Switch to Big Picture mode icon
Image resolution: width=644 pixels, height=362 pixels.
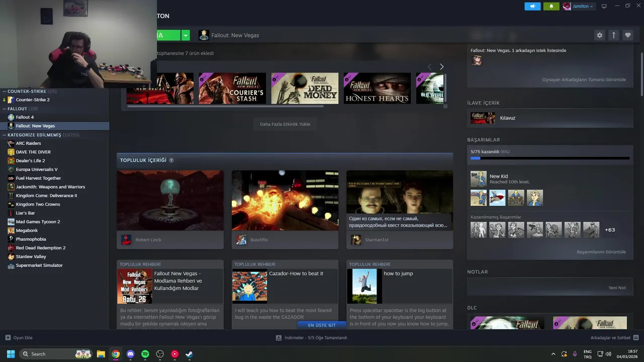tap(604, 7)
